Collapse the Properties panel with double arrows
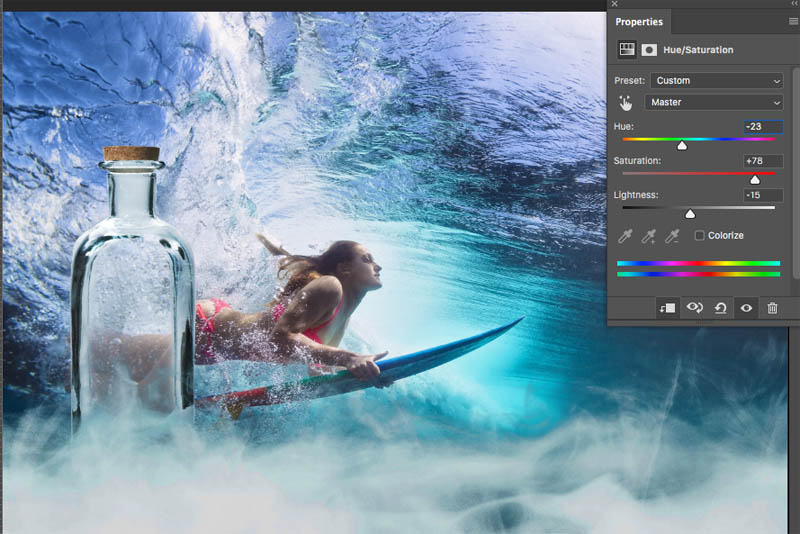 click(794, 4)
